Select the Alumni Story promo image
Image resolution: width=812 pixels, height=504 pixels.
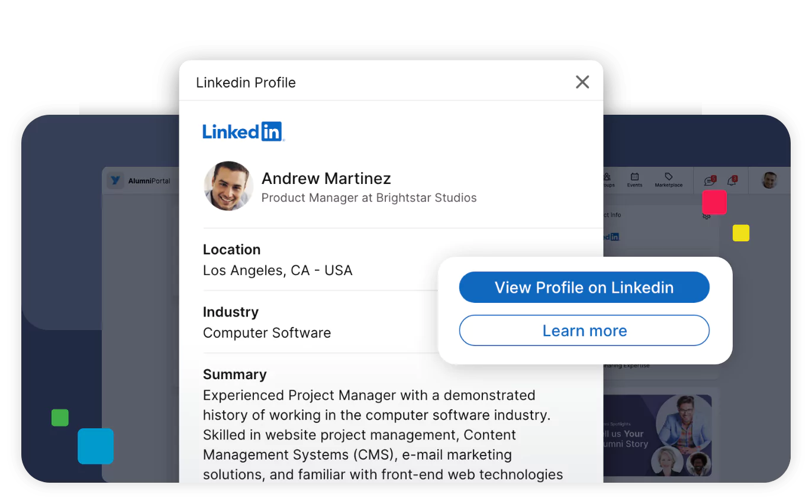(x=657, y=435)
